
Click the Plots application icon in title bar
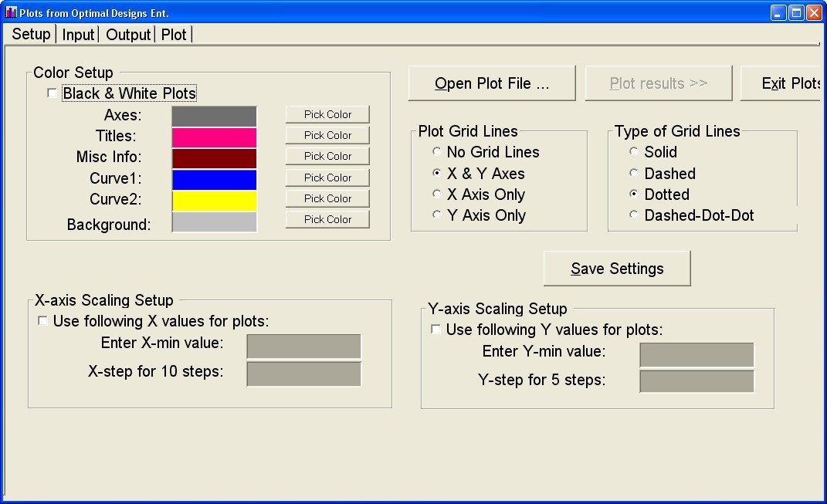click(11, 12)
